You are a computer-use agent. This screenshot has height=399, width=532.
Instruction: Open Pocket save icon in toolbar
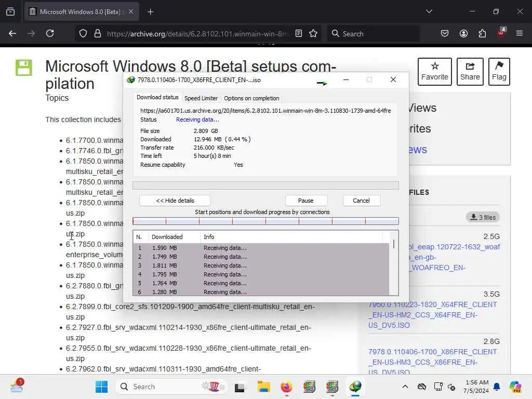coord(445,33)
